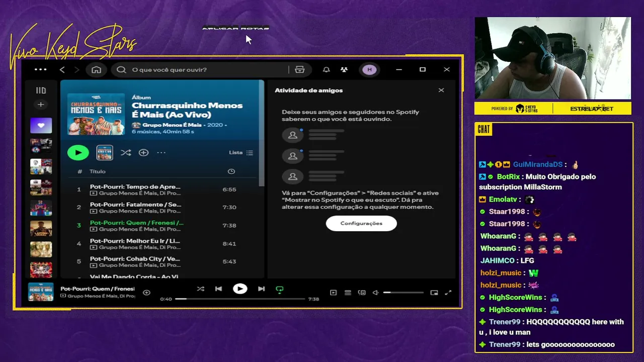The height and width of the screenshot is (362, 644).
Task: Collapse Your Library sidebar icon
Action: click(x=41, y=90)
